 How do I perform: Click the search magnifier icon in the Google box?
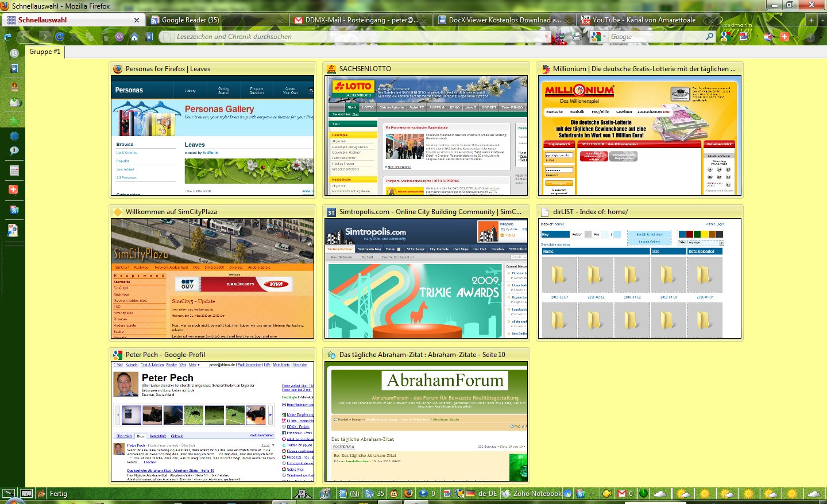click(x=710, y=37)
